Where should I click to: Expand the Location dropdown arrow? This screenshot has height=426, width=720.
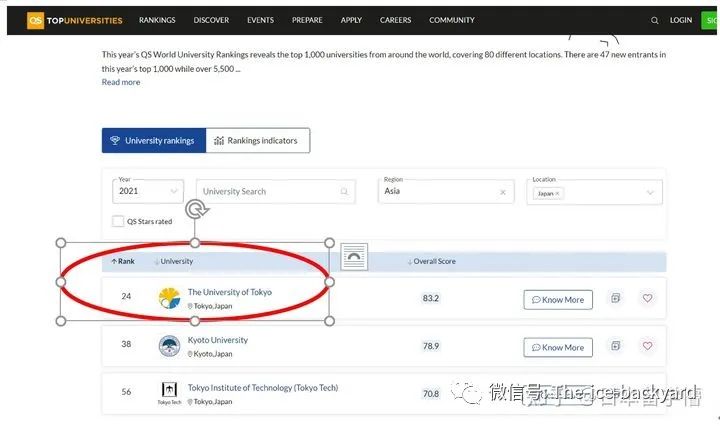(x=650, y=192)
